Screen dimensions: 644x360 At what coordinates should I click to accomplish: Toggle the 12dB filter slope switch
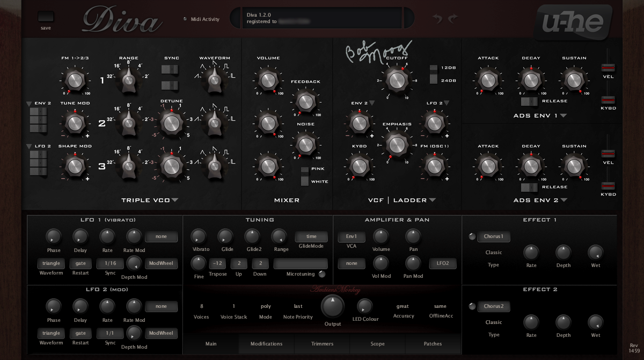tap(433, 69)
